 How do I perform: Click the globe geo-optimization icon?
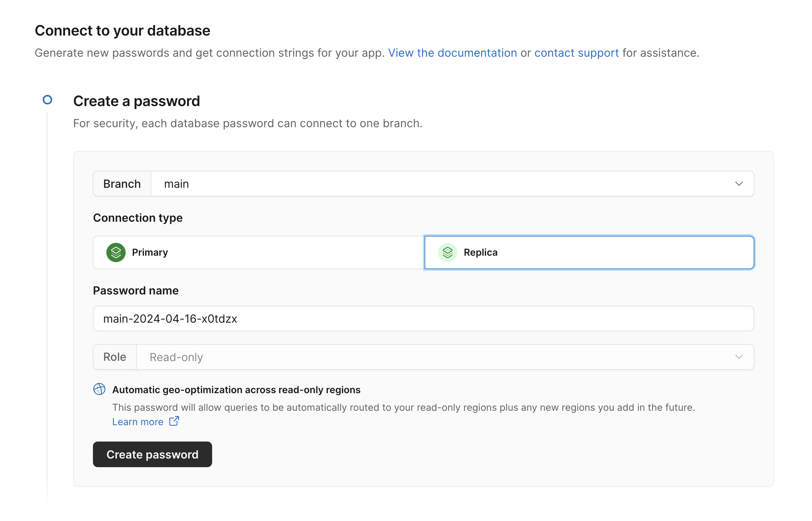[99, 389]
